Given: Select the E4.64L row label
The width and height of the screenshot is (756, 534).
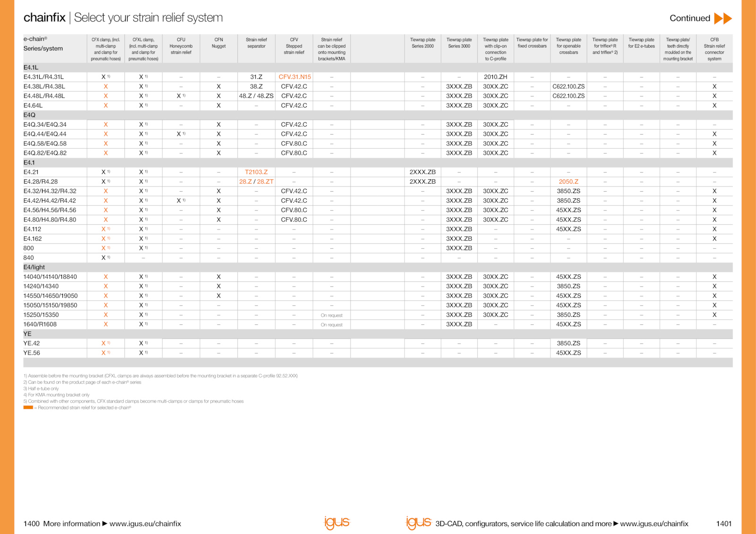Looking at the screenshot, I should point(33,106).
